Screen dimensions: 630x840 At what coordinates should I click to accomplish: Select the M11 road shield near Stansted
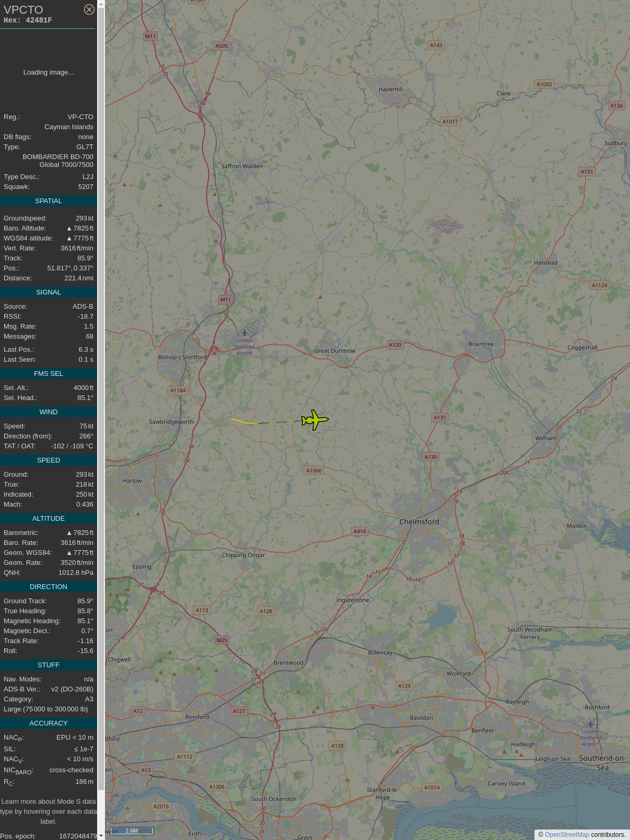pos(225,299)
